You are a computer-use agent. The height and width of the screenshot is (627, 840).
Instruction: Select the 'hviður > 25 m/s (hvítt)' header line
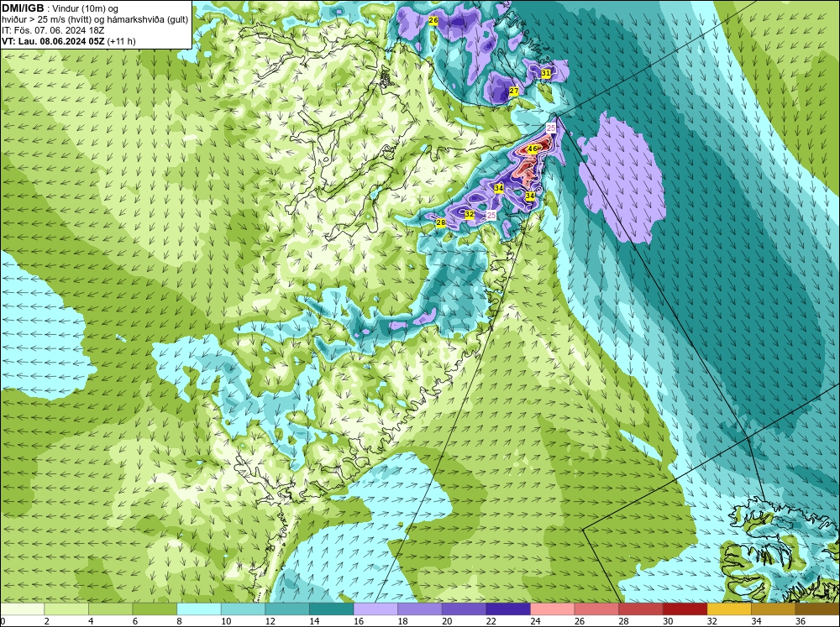click(96, 20)
